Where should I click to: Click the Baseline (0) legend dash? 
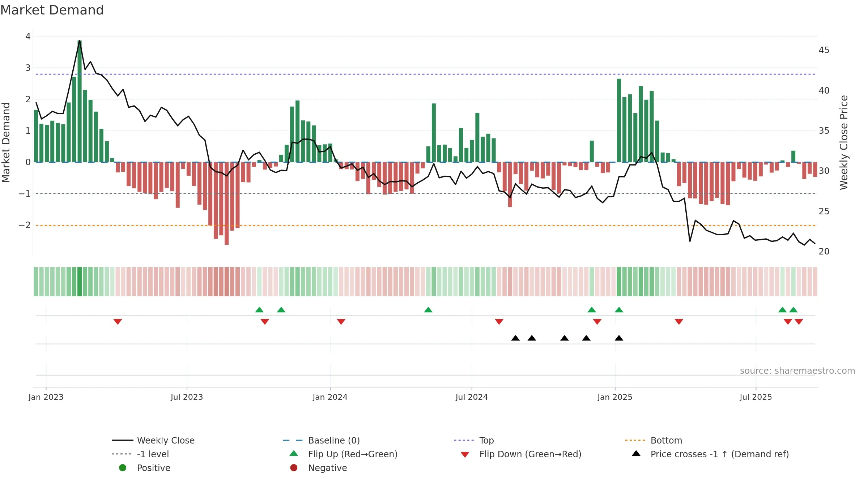[x=293, y=440]
